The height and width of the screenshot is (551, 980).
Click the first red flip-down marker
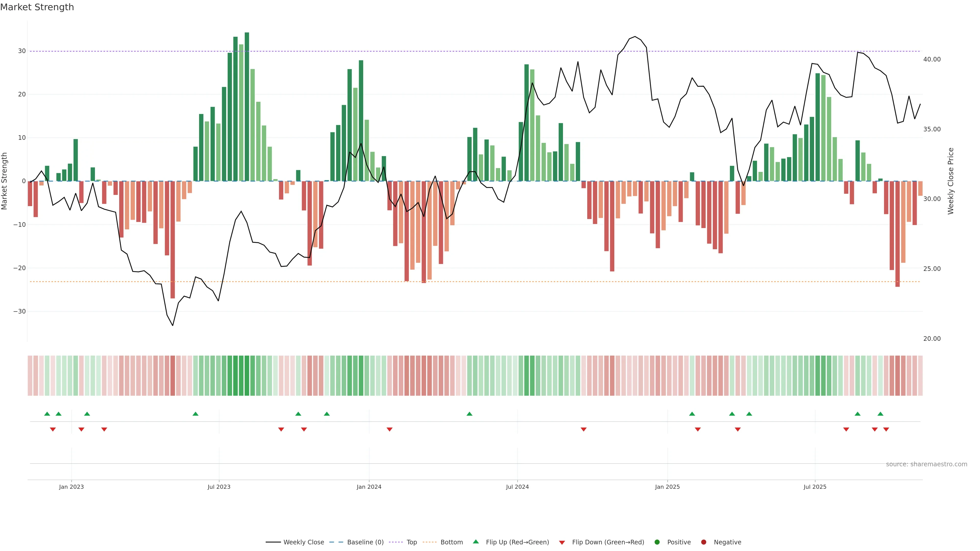[x=53, y=429]
